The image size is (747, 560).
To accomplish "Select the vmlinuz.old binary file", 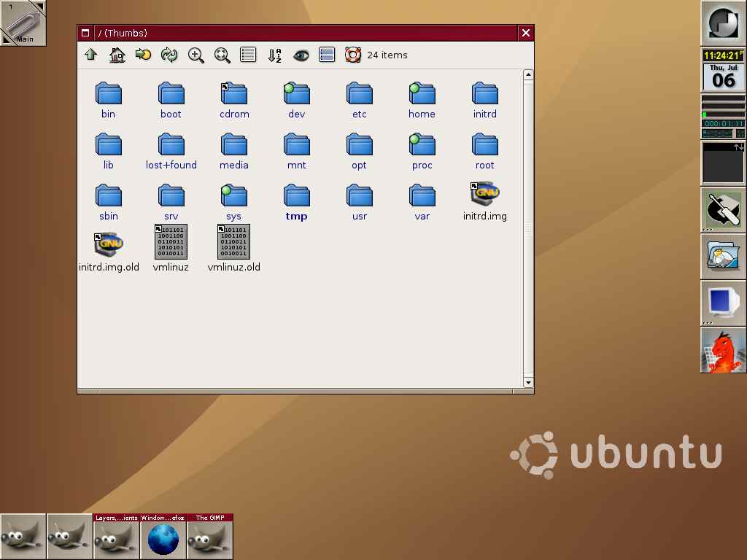I will pos(234,249).
